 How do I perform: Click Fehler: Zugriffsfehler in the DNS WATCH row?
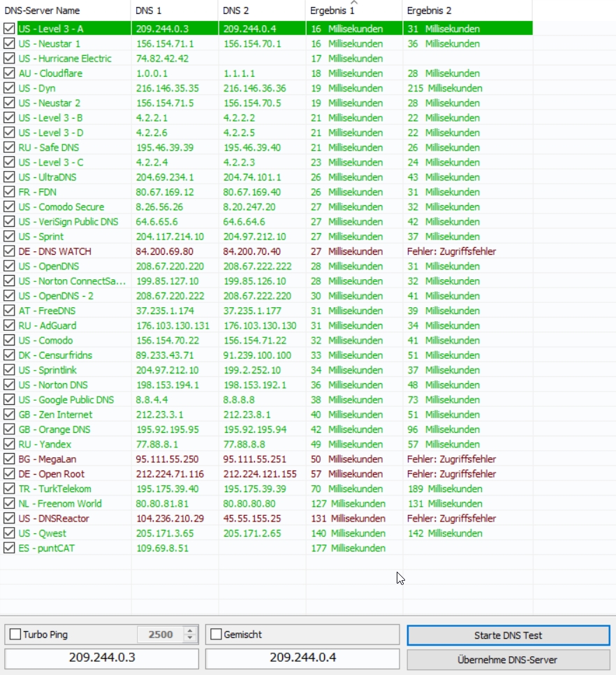[451, 251]
